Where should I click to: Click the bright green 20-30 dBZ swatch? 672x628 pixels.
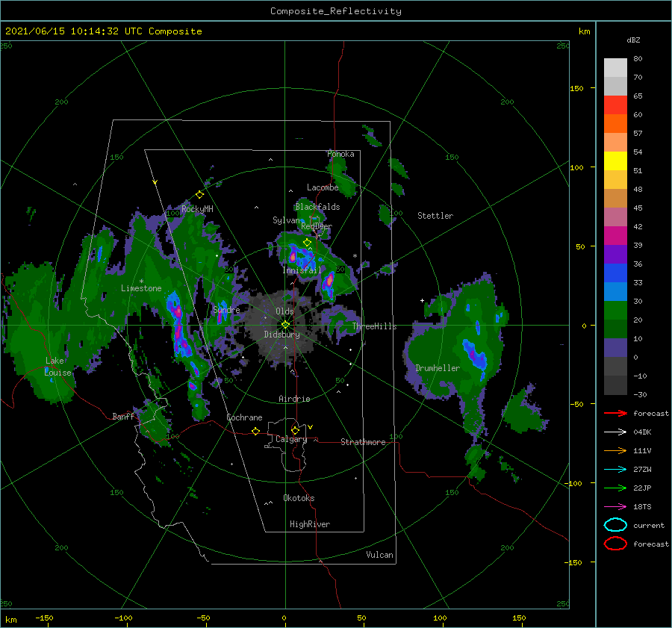click(615, 311)
